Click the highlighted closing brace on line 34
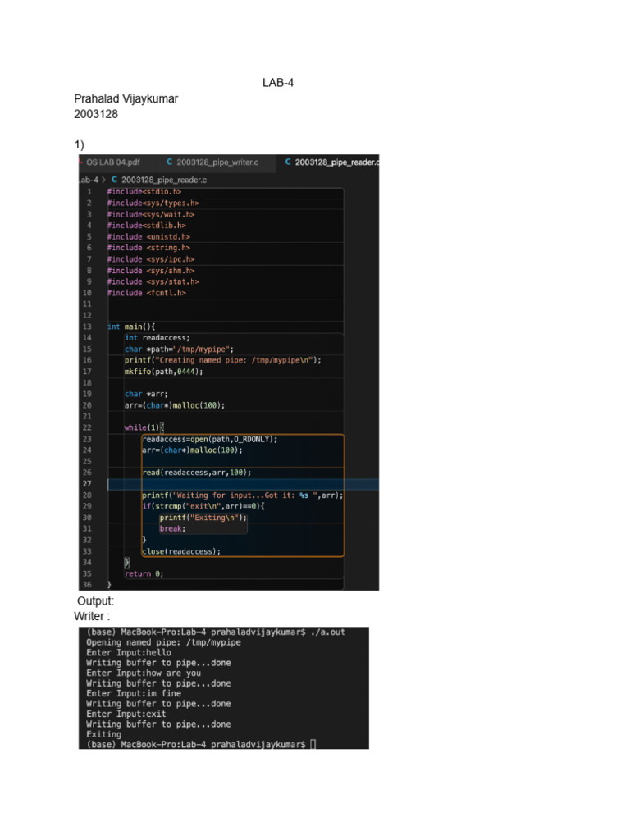Screen dimensions: 630x840 point(126,563)
